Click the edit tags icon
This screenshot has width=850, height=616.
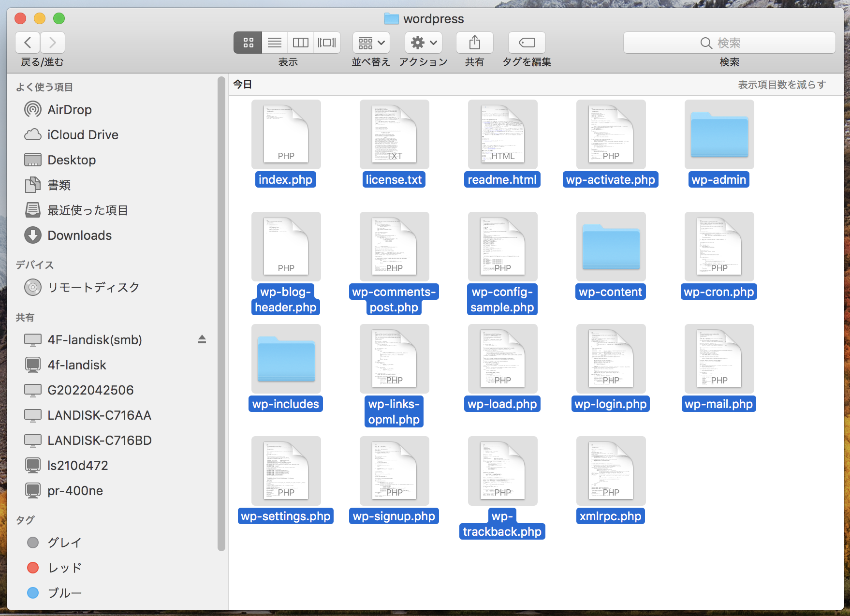point(527,43)
